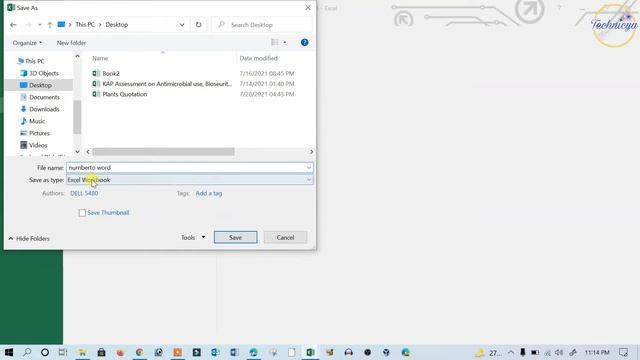Open the Organize menu
Image resolution: width=640 pixels, height=360 pixels.
pyautogui.click(x=27, y=43)
